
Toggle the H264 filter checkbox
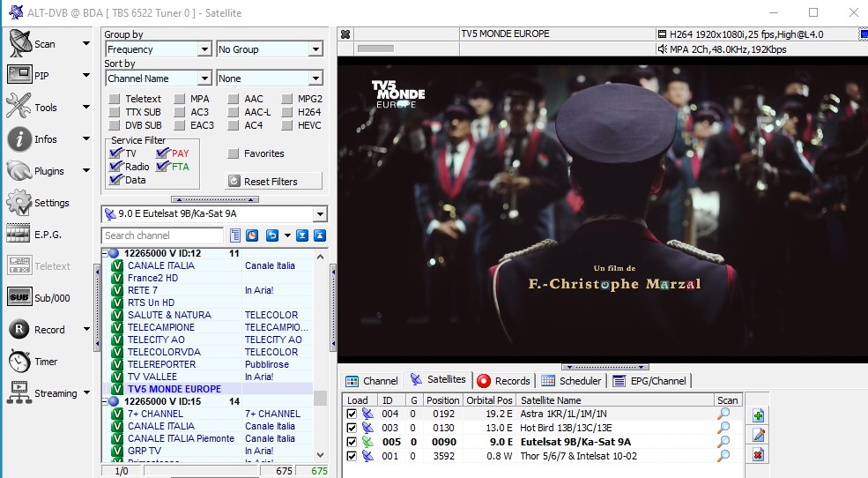pyautogui.click(x=286, y=112)
